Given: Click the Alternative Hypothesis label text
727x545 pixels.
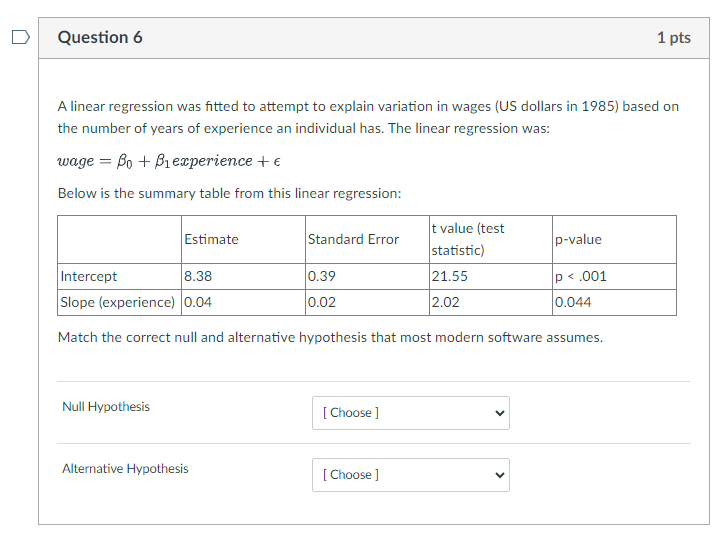Looking at the screenshot, I should click(x=125, y=469).
